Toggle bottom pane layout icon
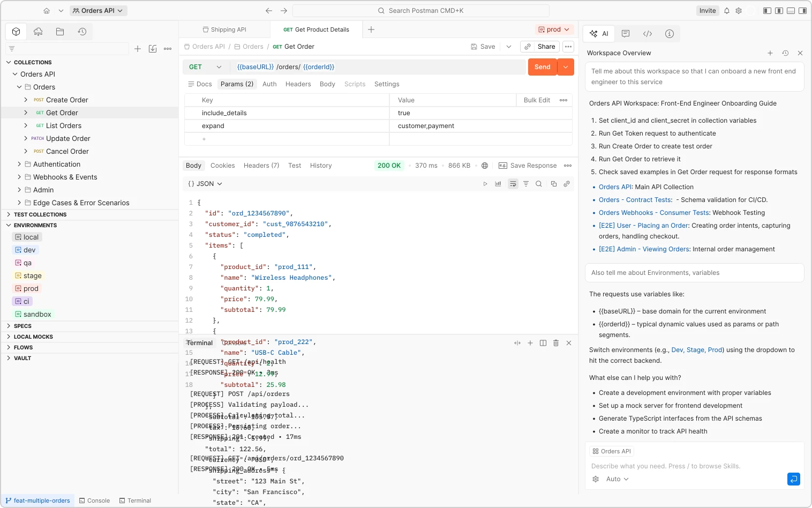Image resolution: width=812 pixels, height=508 pixels. [791, 11]
